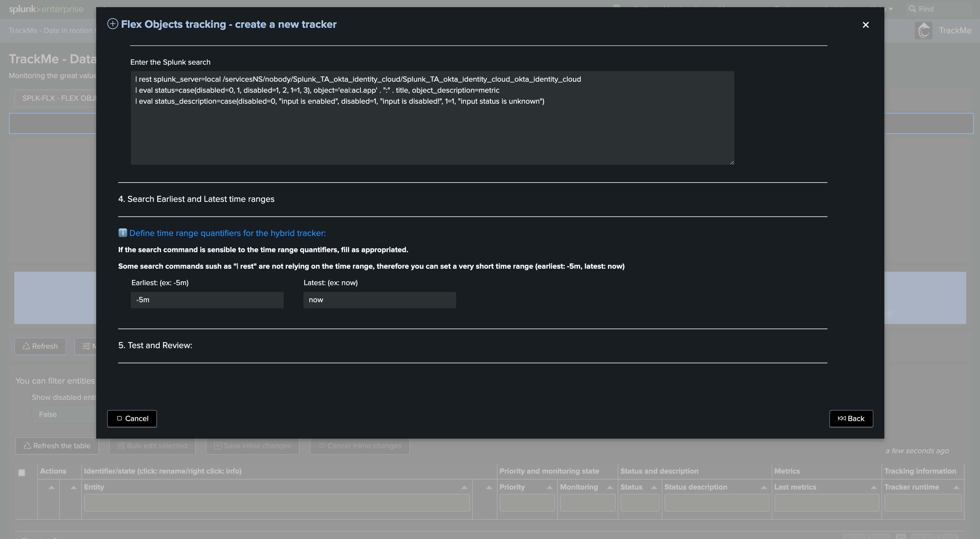Click the Status description filter box
This screenshot has height=539, width=980.
pyautogui.click(x=717, y=502)
